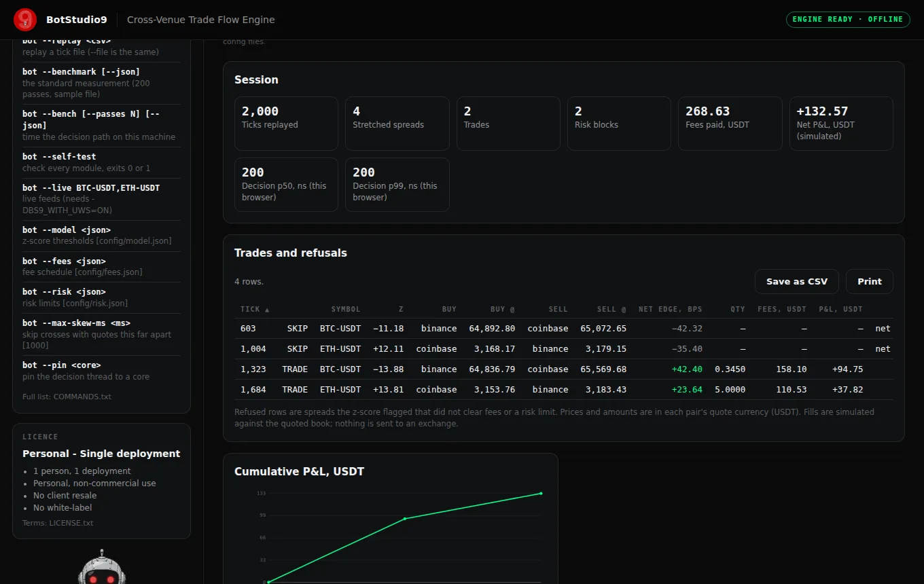Sort the table by the TICK column
The height and width of the screenshot is (584, 924).
pyautogui.click(x=255, y=309)
